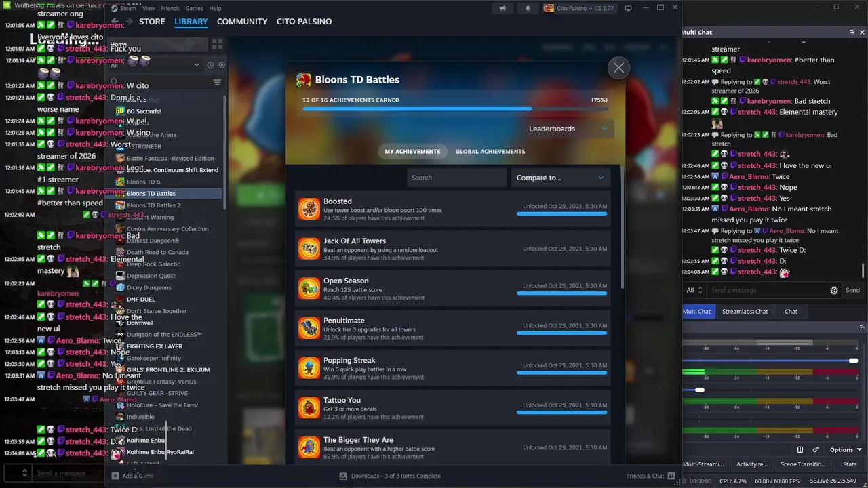Open the CITO PALSINO profile tab
Viewport: 868px width, 488px height.
[304, 22]
